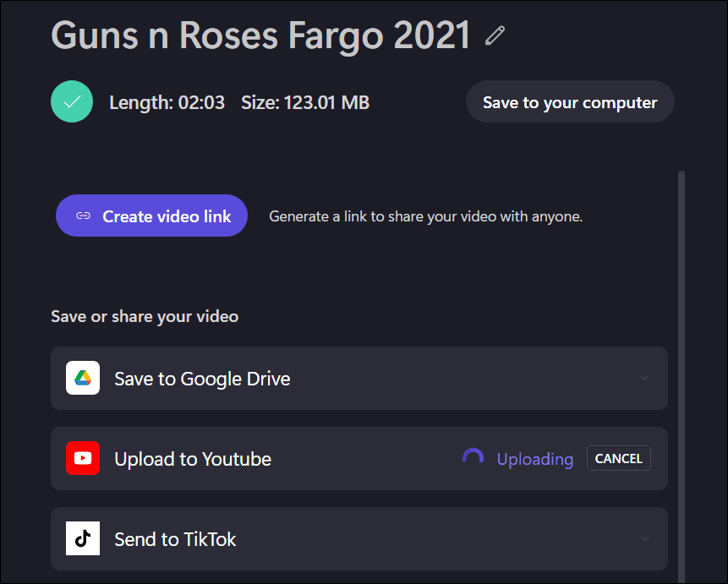Click the edit icon beside Guns n Roses title
Image resolution: width=728 pixels, height=584 pixels.
[x=494, y=35]
